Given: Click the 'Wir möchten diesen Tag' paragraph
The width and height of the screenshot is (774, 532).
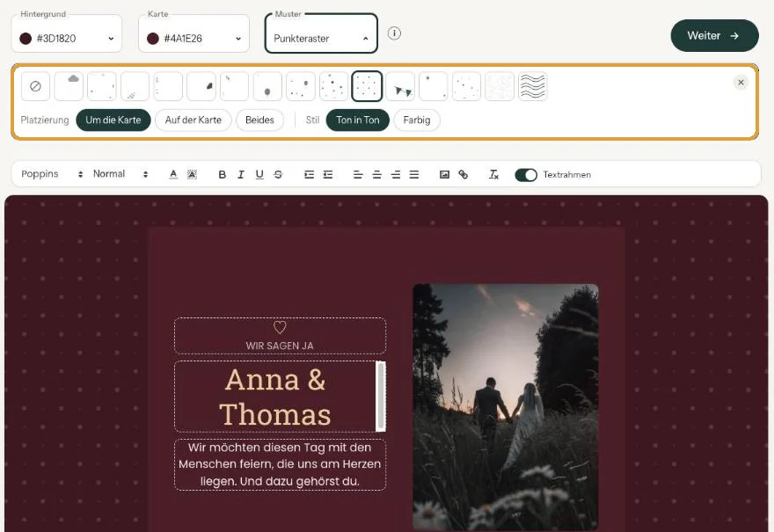Looking at the screenshot, I should (280, 464).
